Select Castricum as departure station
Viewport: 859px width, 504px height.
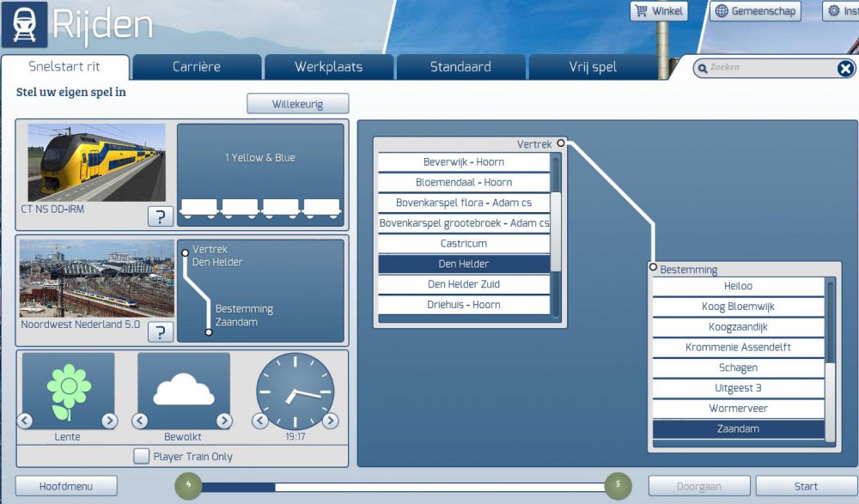click(x=464, y=244)
